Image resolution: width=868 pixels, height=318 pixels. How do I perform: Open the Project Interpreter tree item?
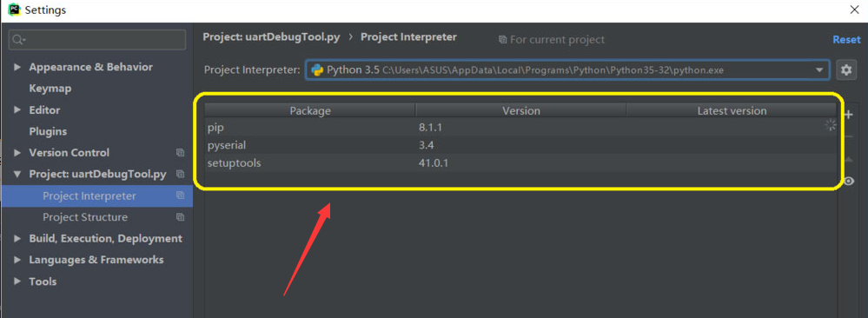(96, 195)
